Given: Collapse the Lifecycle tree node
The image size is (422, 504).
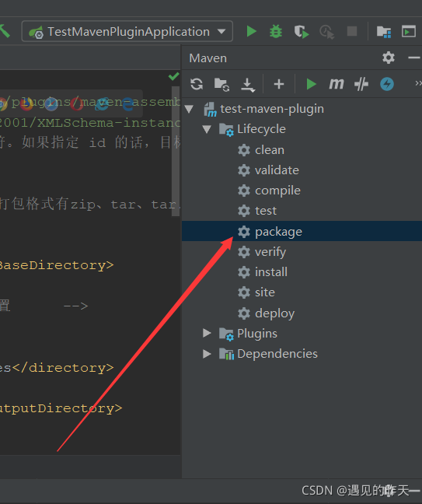Looking at the screenshot, I should (207, 129).
